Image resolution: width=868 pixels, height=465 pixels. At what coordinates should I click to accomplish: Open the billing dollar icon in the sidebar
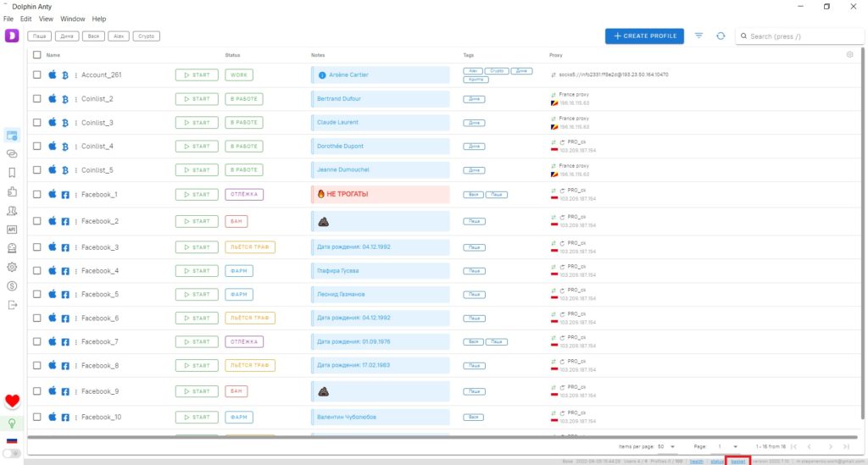click(12, 285)
